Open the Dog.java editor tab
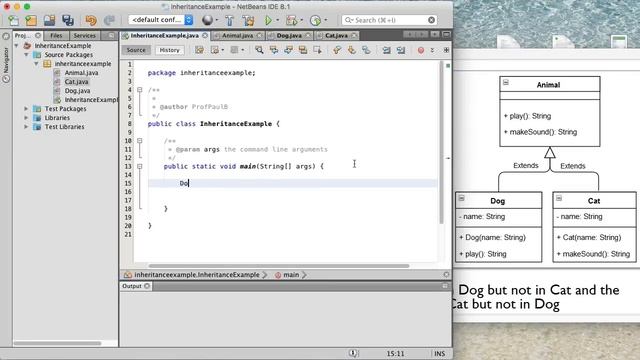 pyautogui.click(x=289, y=36)
